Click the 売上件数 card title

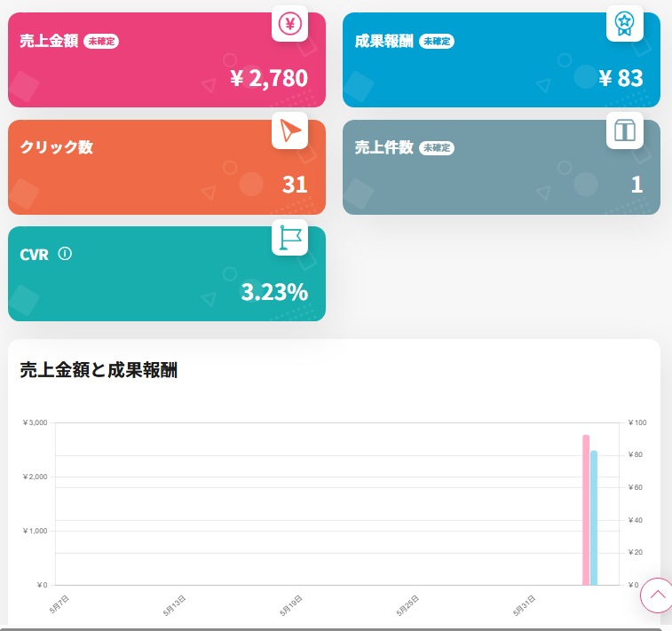point(384,147)
